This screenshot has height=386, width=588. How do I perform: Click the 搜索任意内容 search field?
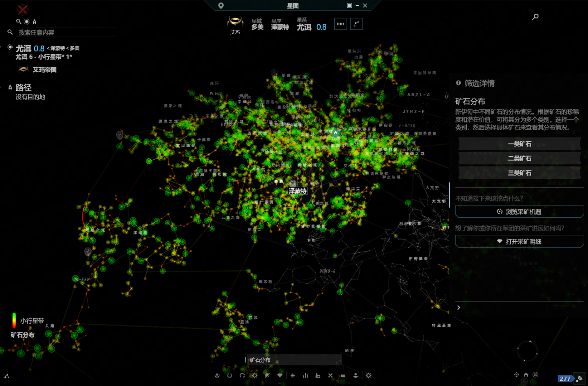click(66, 32)
